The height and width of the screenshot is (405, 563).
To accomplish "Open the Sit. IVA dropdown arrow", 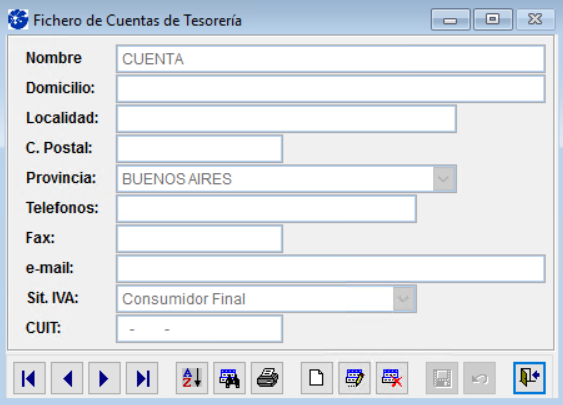I will point(404,299).
